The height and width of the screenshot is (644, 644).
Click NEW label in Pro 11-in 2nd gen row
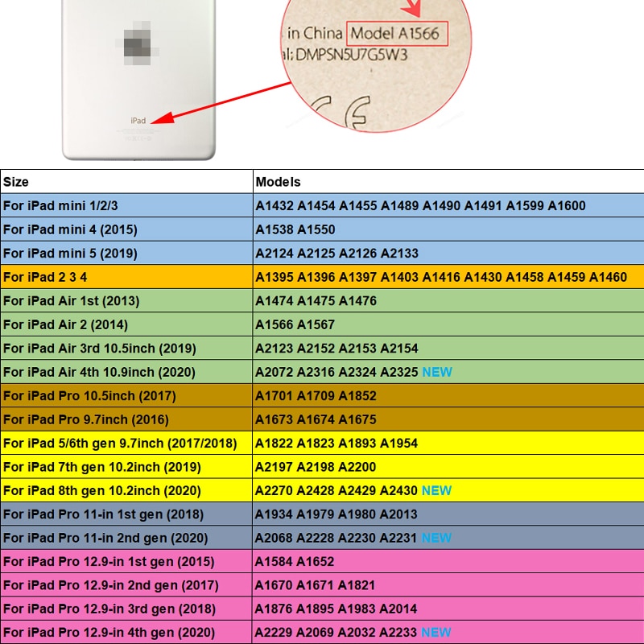[436, 538]
